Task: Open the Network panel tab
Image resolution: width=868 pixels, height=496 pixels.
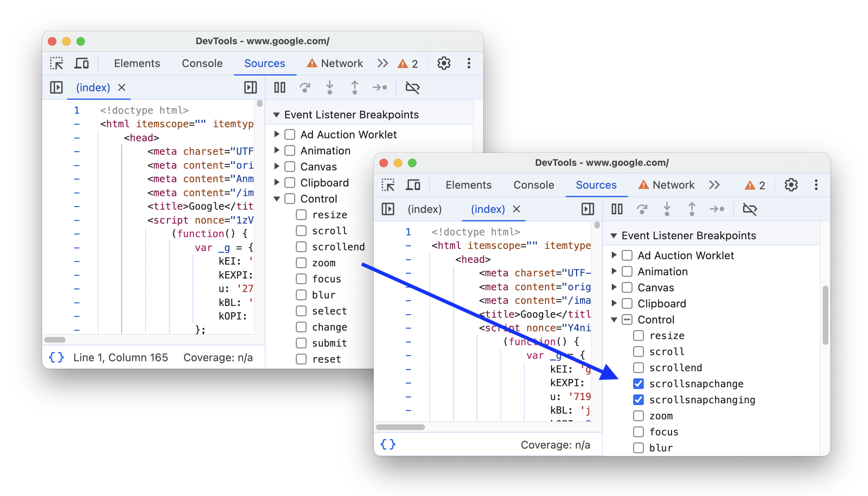Action: [x=673, y=185]
